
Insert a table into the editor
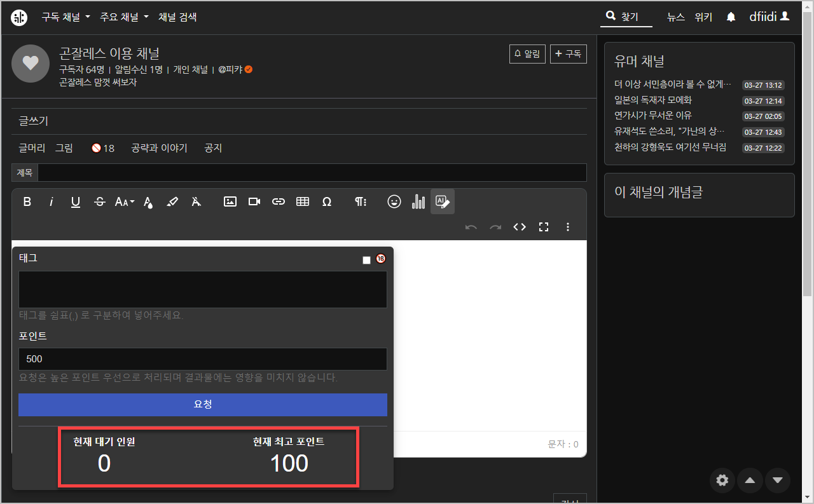point(302,201)
